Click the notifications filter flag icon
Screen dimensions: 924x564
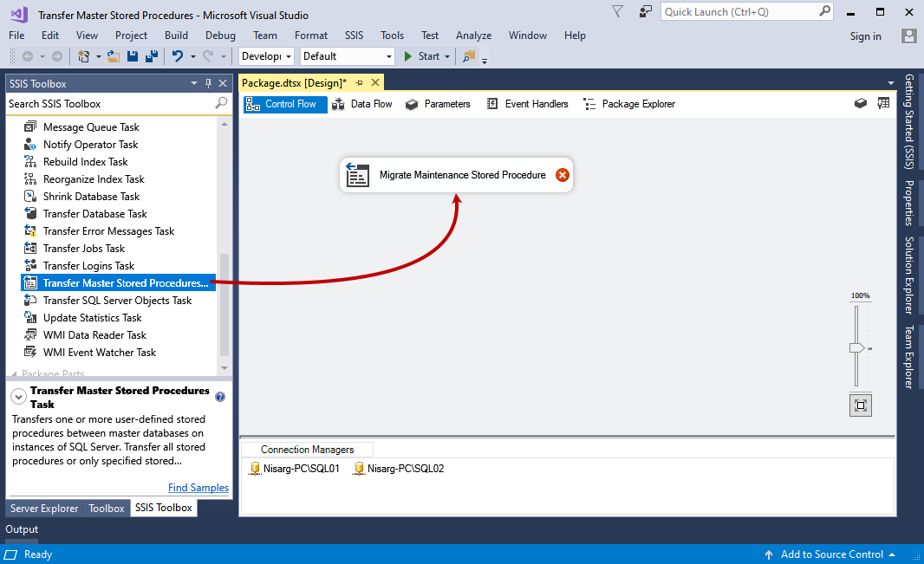point(617,12)
